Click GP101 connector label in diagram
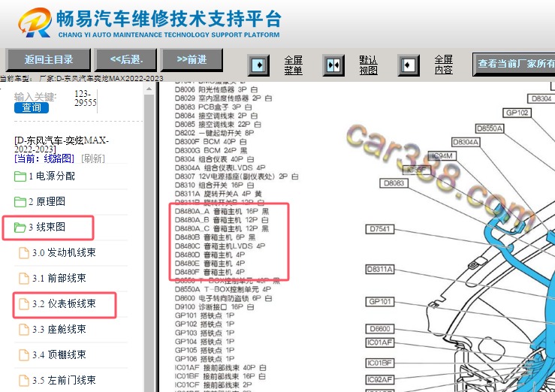The height and width of the screenshot is (392, 555). coord(380,302)
